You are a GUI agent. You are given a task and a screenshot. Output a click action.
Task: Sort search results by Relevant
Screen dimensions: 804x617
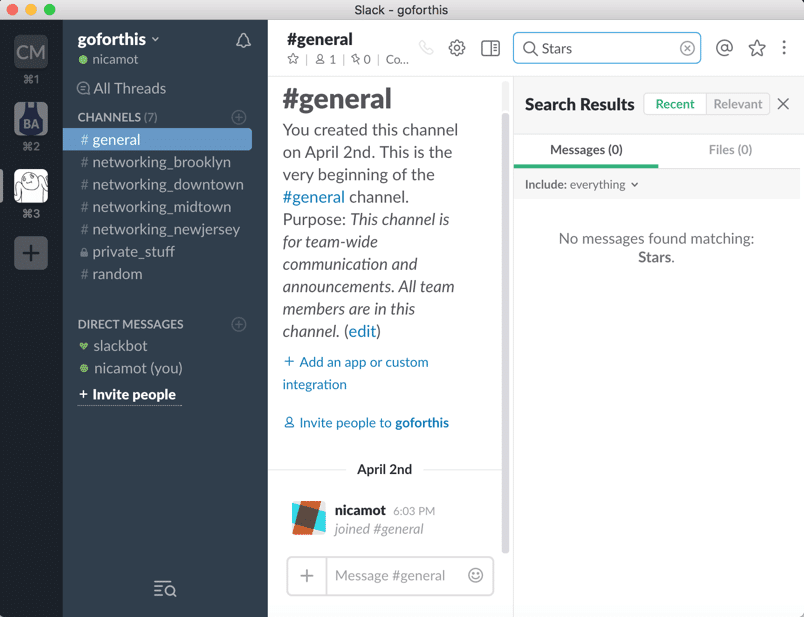point(737,104)
